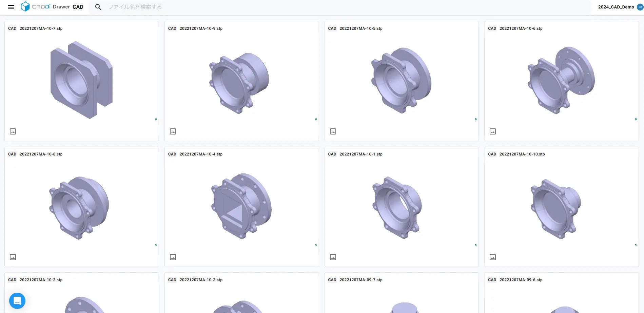Open the file name 20221207MA-09-7.stp

[361, 280]
